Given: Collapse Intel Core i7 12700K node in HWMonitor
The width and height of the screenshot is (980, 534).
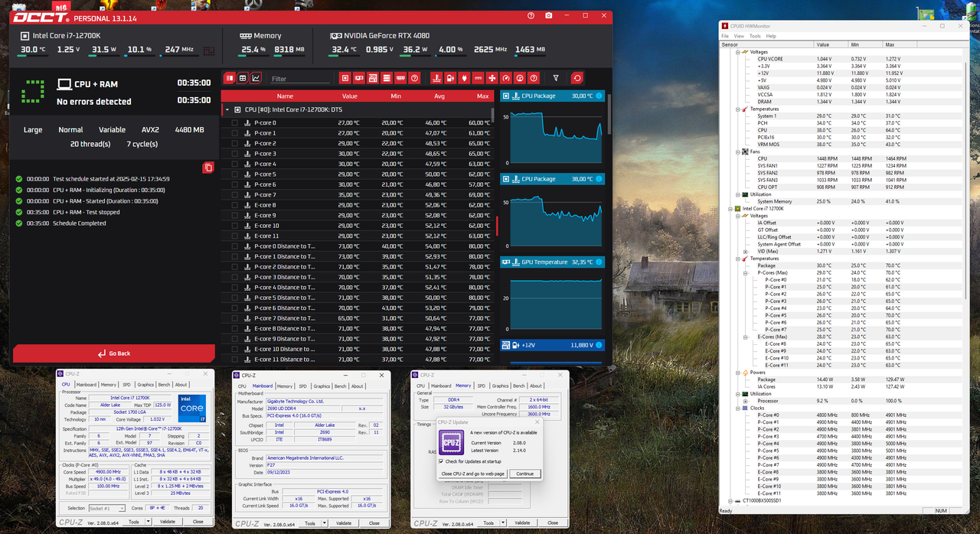Looking at the screenshot, I should point(732,208).
